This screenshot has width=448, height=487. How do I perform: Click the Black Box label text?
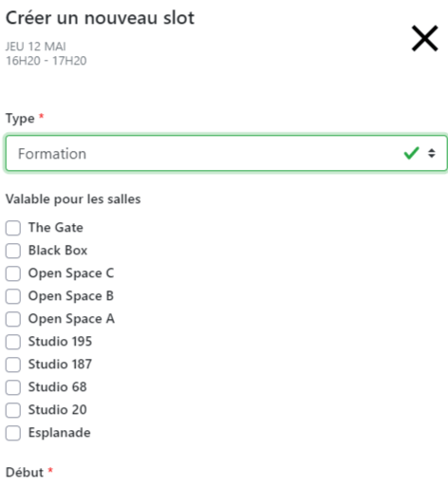(x=58, y=251)
